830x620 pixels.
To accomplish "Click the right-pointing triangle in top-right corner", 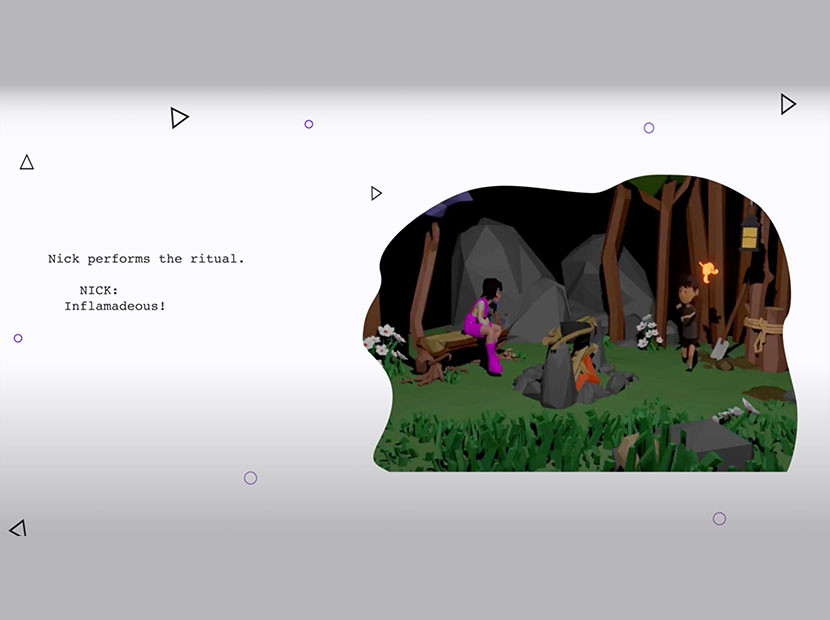I will tap(788, 104).
